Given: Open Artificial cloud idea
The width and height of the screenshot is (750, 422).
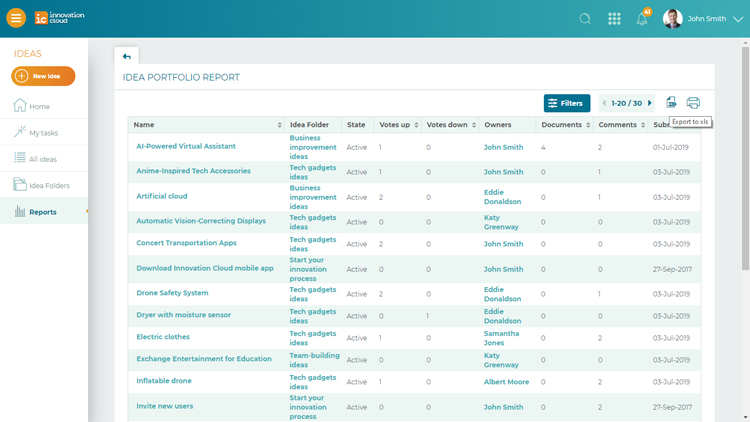Looking at the screenshot, I should pyautogui.click(x=162, y=196).
